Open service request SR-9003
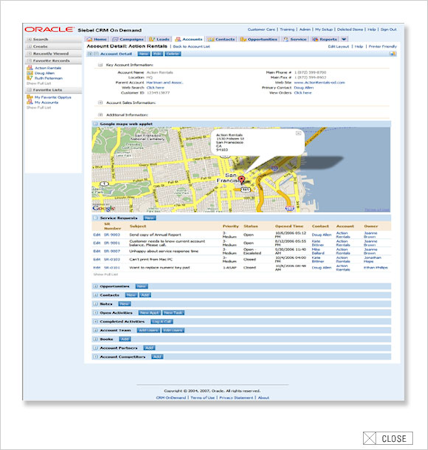This screenshot has height=450, width=428. click(112, 235)
